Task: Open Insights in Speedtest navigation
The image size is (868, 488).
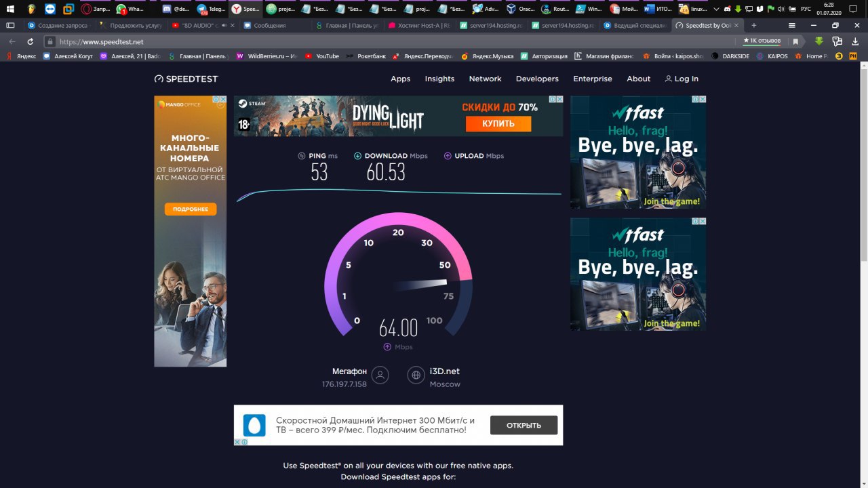Action: click(439, 79)
